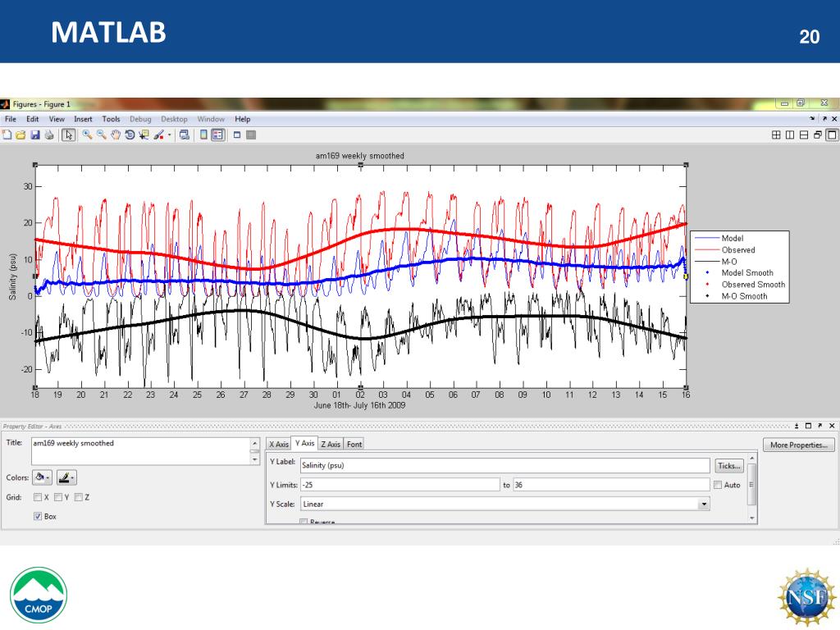Enable the Y grid checkbox
The width and height of the screenshot is (840, 630).
(x=58, y=497)
